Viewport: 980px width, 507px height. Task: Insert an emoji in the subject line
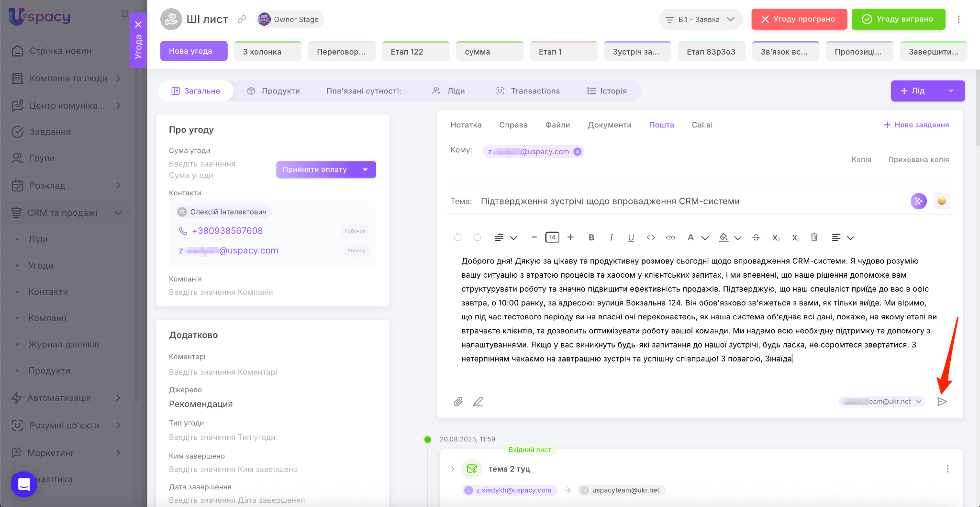(x=941, y=201)
